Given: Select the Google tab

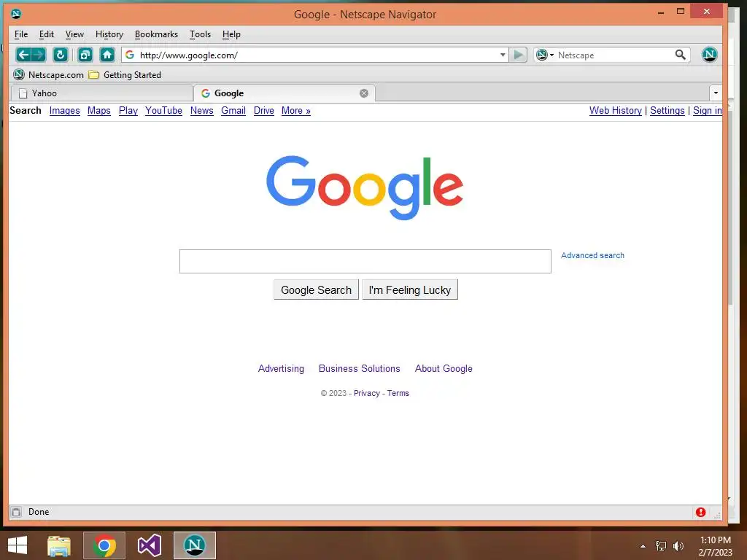Looking at the screenshot, I should tap(285, 93).
